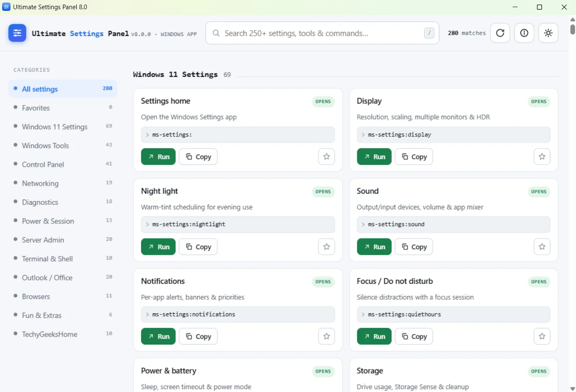Open the Windows Tools category
The width and height of the screenshot is (576, 392).
tap(63, 145)
